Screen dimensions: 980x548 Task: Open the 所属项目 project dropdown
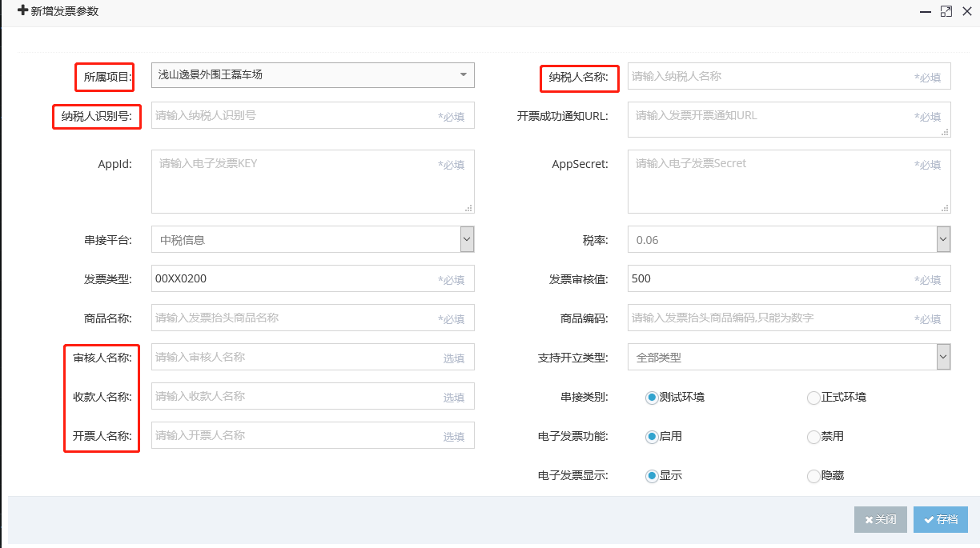[x=463, y=74]
